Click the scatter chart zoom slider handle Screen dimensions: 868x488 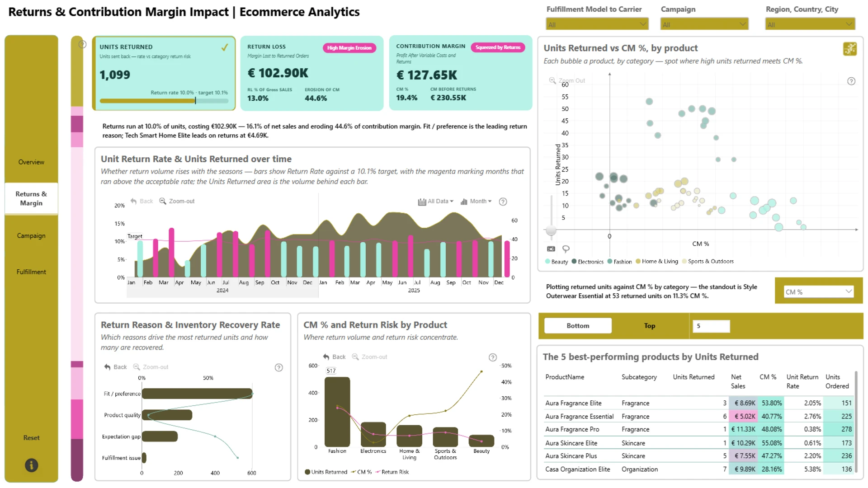tap(551, 230)
